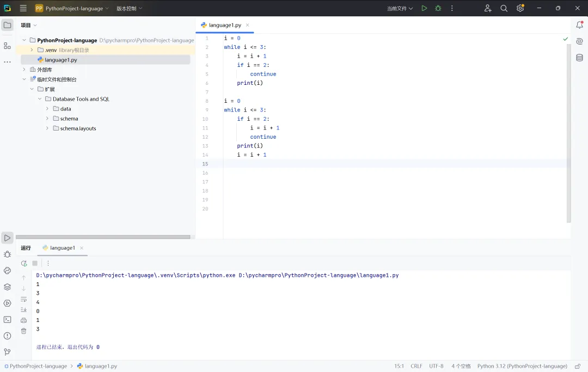The image size is (588, 372).
Task: Click the green inspection checkmark in editor
Action: [x=566, y=39]
